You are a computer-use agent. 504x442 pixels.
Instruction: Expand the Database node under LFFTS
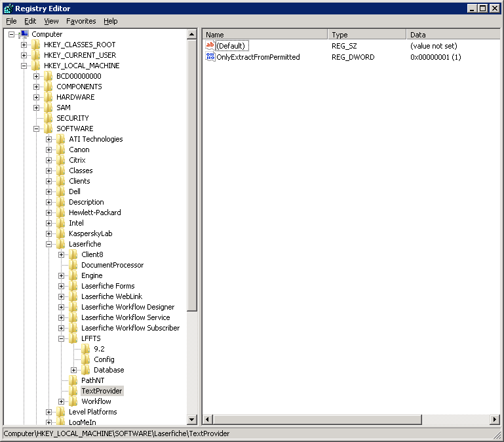73,370
